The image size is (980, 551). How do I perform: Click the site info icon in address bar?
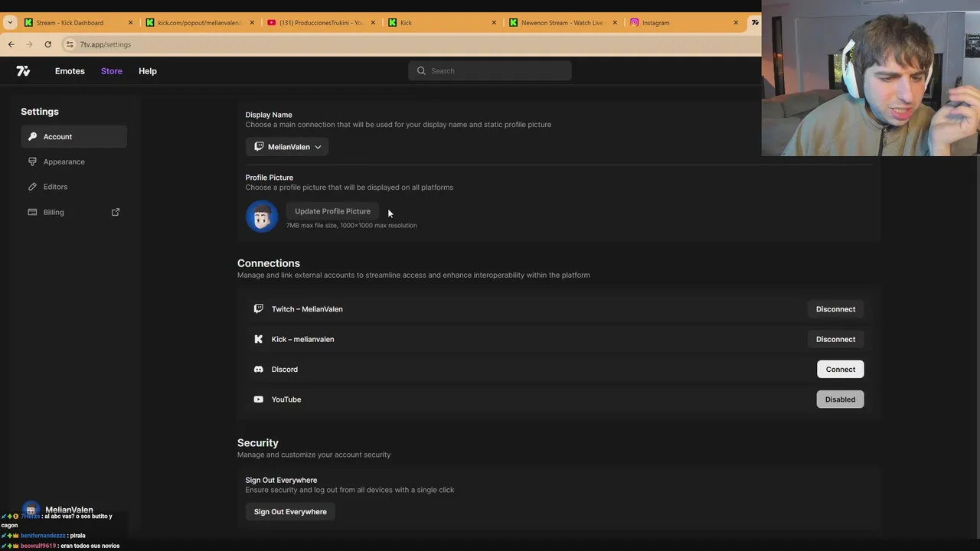point(70,44)
